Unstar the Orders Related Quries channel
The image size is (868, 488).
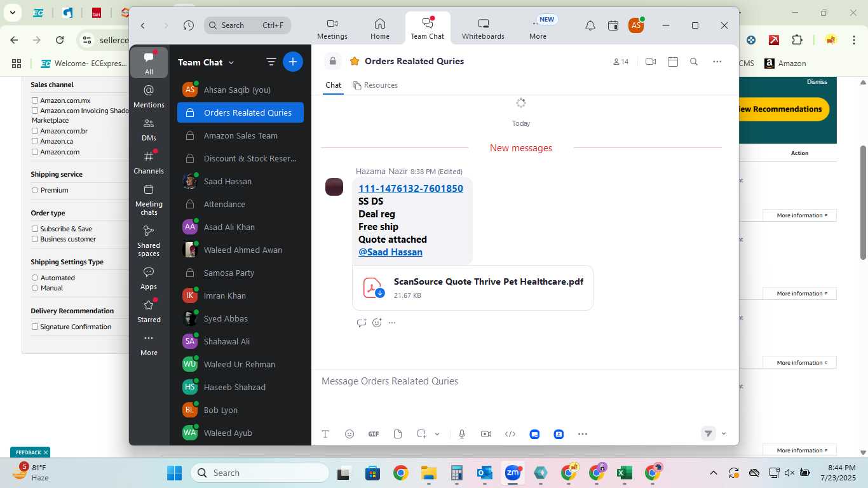click(355, 61)
